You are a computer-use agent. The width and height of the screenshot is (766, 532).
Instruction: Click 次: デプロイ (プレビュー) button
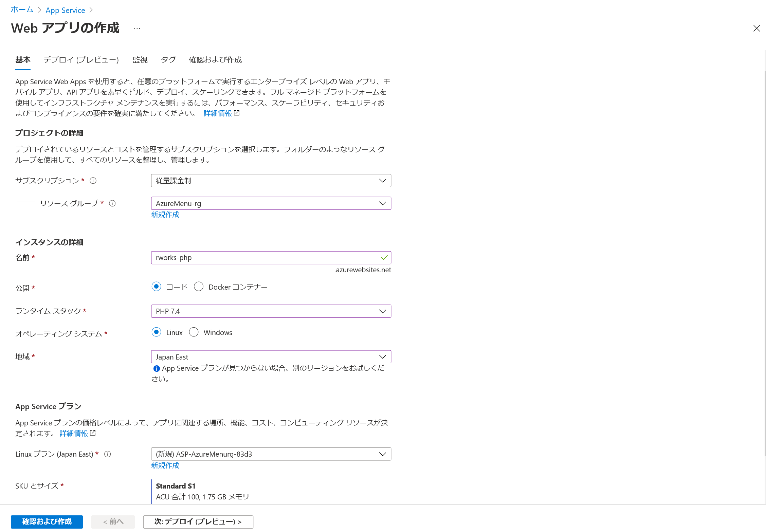point(198,522)
